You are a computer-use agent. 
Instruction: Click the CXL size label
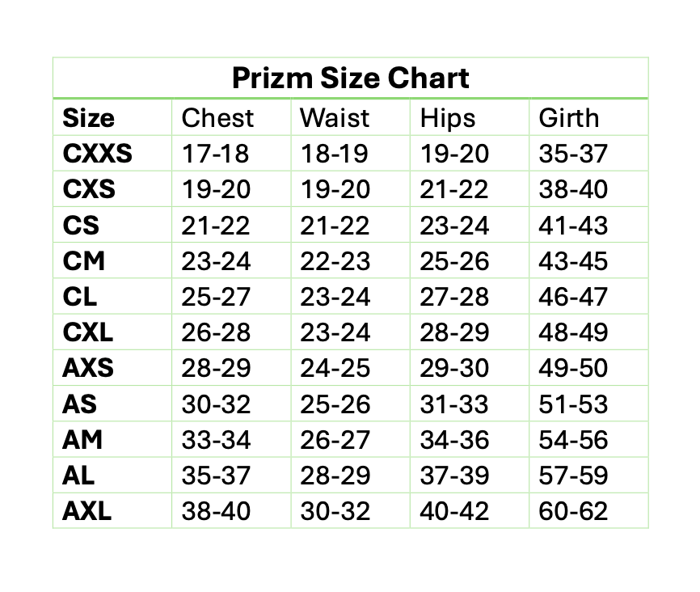[x=88, y=332]
